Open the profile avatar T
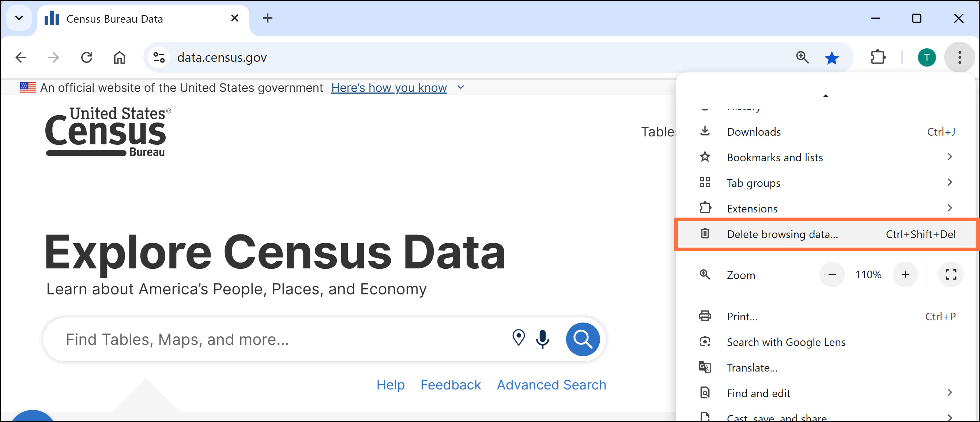Screen dimensions: 980x422 (x=927, y=57)
